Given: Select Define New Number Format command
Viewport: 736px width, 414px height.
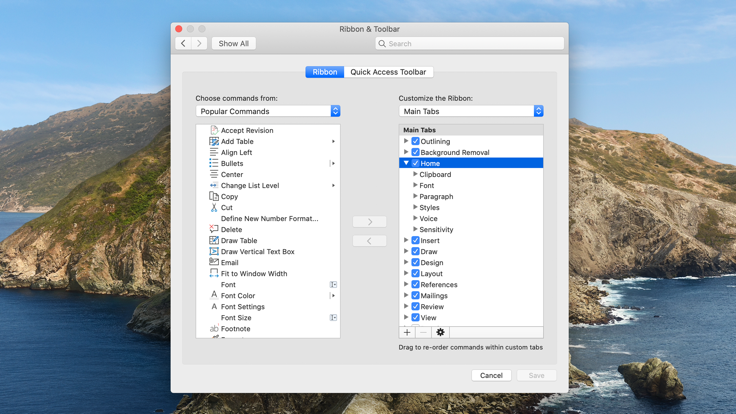Looking at the screenshot, I should point(269,218).
